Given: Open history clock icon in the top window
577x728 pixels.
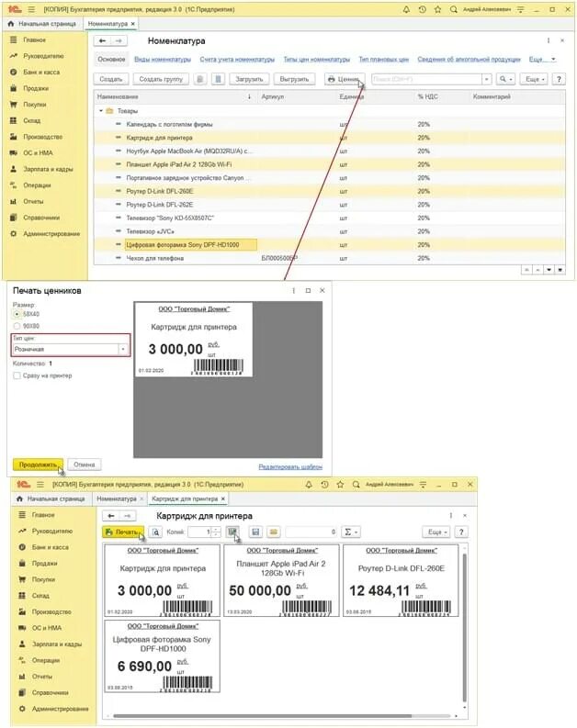Looking at the screenshot, I should 422,9.
